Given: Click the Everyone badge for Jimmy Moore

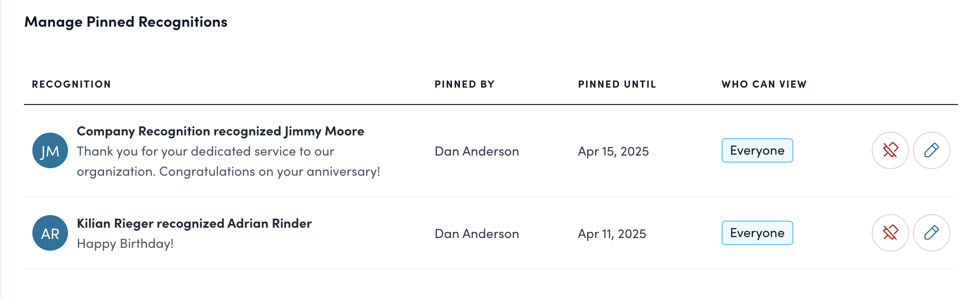Looking at the screenshot, I should pos(757,150).
